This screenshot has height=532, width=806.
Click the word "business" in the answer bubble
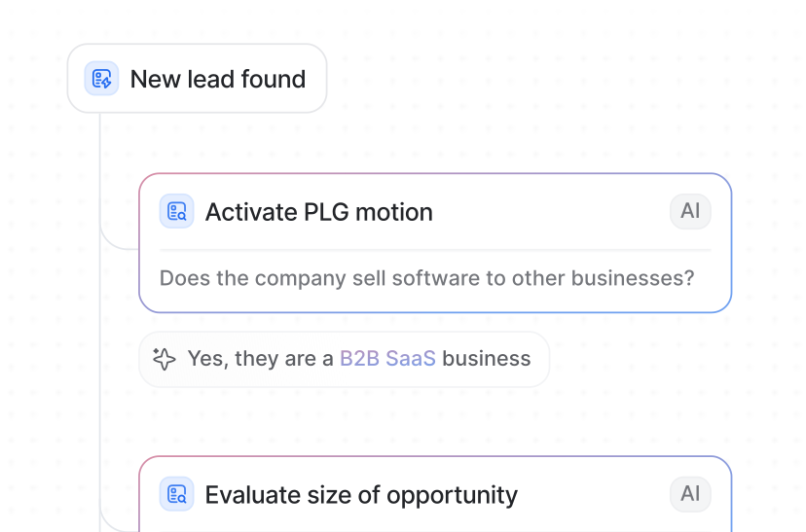pos(487,359)
